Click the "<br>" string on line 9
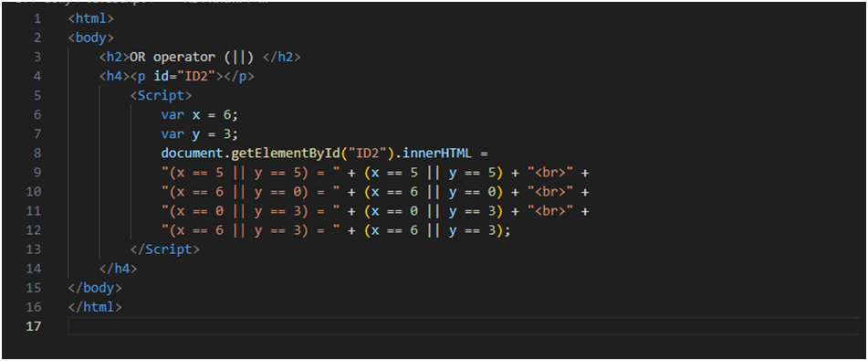This screenshot has width=868, height=361. tap(549, 173)
